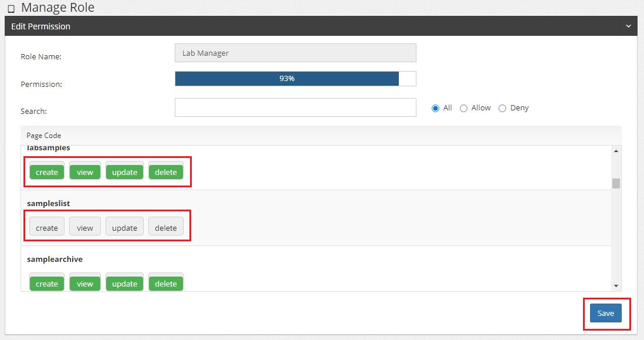Screen dimensions: 644x340
Task: Toggle update permission for labsamples
Action: 124,172
